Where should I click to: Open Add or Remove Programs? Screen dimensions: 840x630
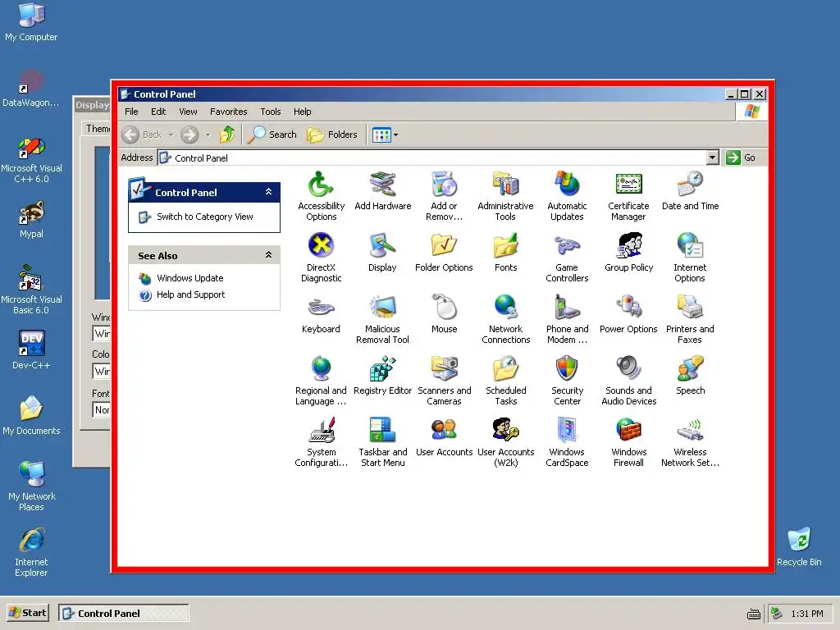(x=444, y=195)
